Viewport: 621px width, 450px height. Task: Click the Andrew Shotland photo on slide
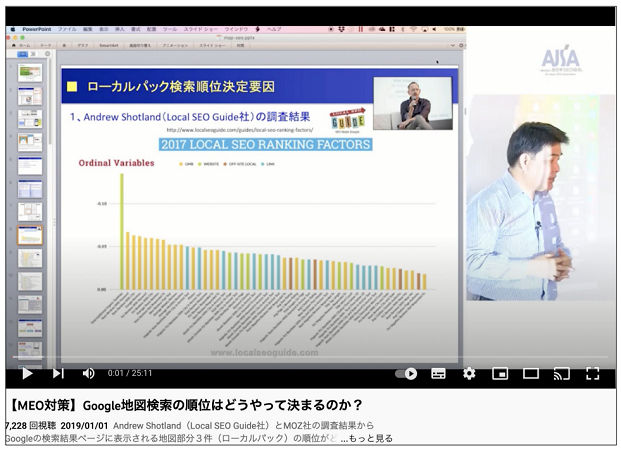pos(413,103)
